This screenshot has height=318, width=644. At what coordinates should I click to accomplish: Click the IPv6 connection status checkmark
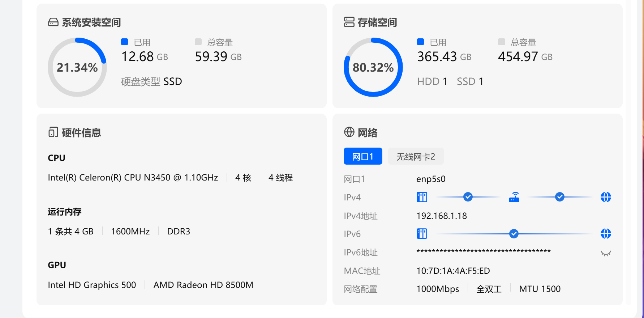pos(514,234)
